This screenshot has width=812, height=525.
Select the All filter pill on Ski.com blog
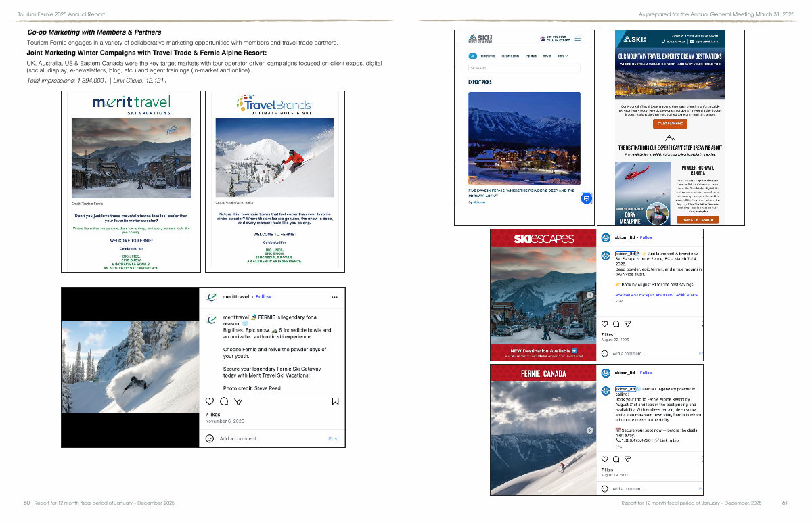coord(472,55)
